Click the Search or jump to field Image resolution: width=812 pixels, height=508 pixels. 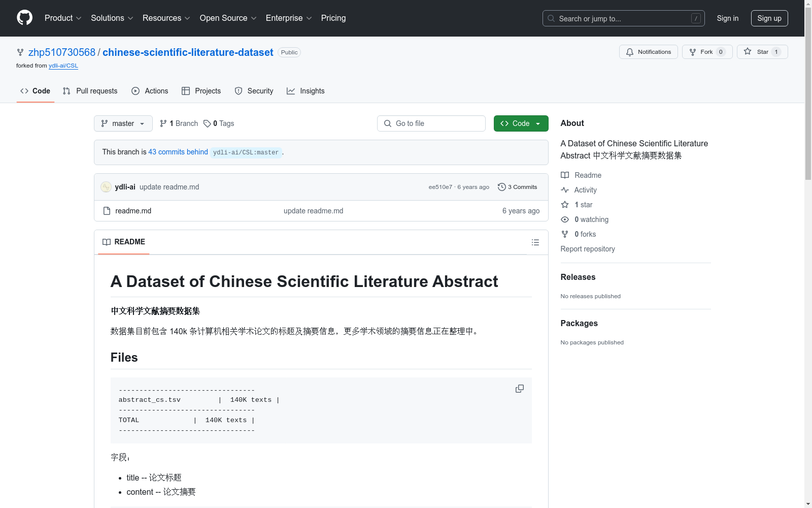point(624,18)
